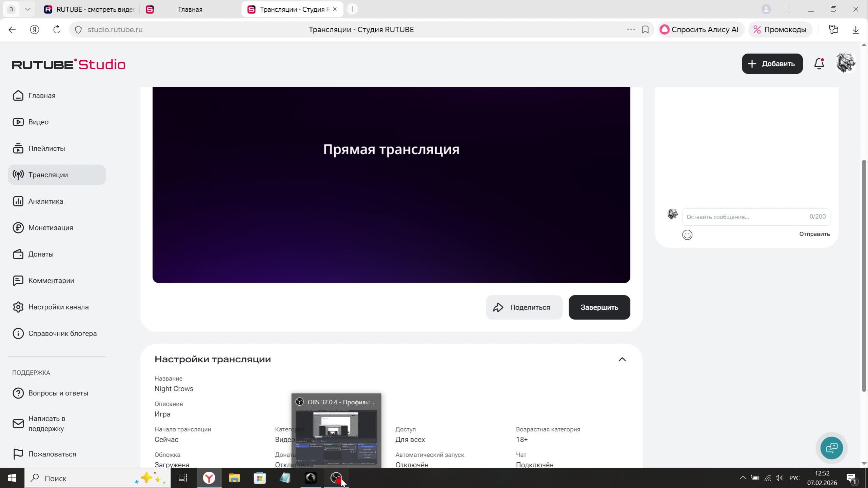Click the Поделиться share button
Image resolution: width=868 pixels, height=488 pixels.
[524, 307]
